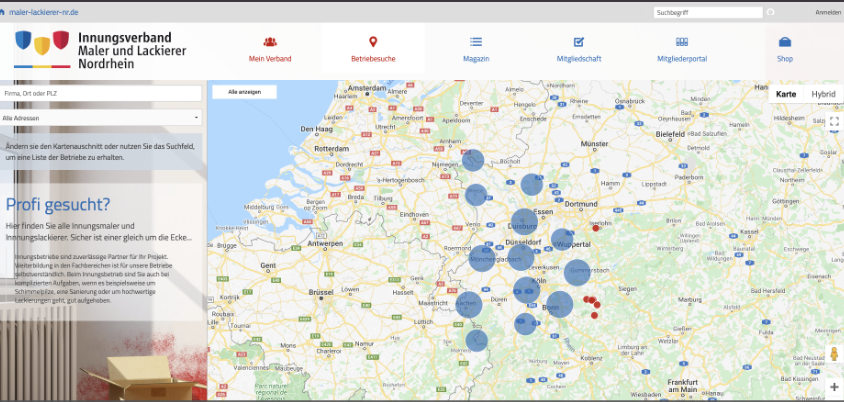The width and height of the screenshot is (844, 402).
Task: Click the Magazin list icon
Action: (x=476, y=41)
